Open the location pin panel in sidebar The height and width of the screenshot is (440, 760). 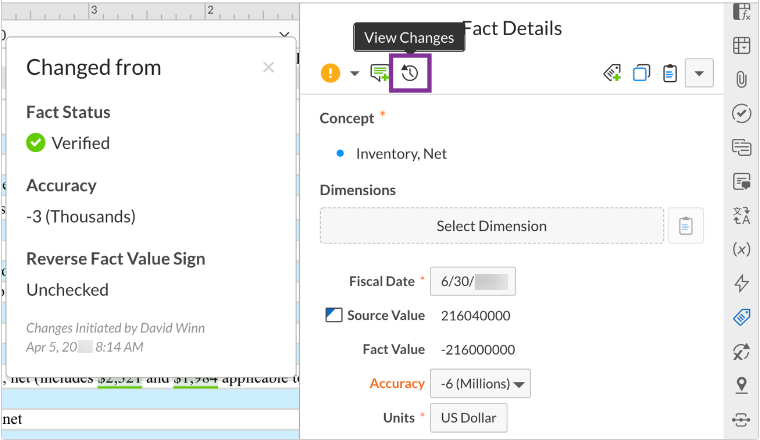(x=741, y=385)
